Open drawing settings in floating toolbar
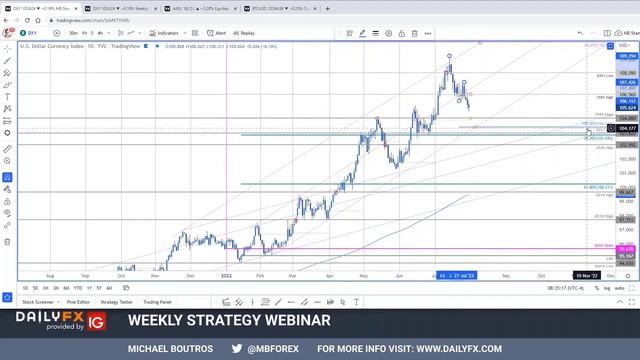The image size is (640, 360). (x=389, y=33)
